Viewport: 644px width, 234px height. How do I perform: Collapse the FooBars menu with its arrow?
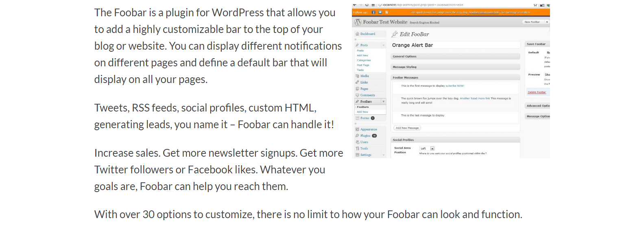tap(383, 101)
